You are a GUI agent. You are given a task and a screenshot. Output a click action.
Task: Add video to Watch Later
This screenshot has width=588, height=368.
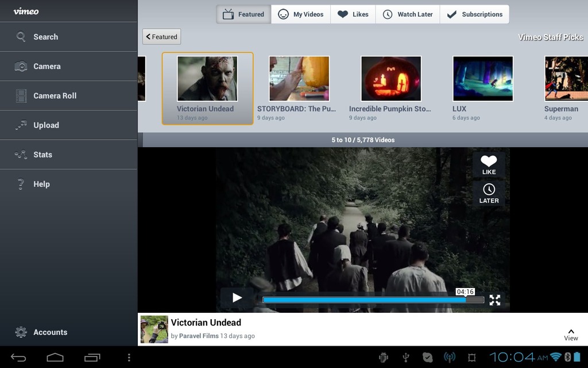(489, 194)
